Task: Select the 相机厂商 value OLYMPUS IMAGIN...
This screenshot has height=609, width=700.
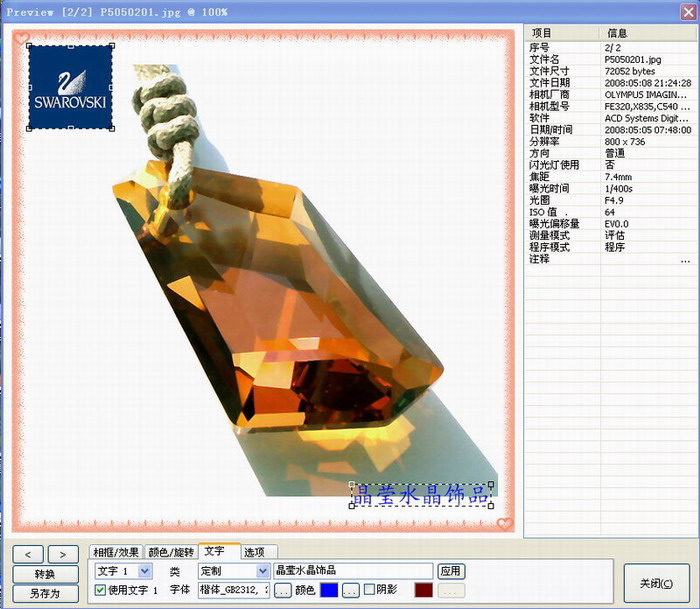Action: click(646, 95)
